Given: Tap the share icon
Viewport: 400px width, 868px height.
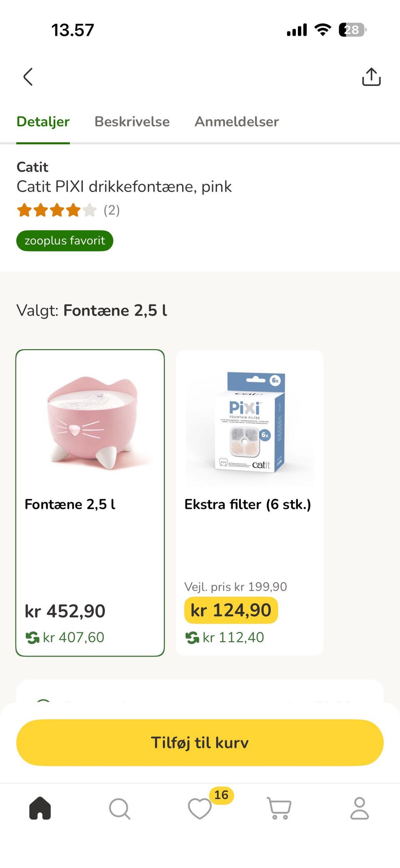Looking at the screenshot, I should (x=371, y=77).
